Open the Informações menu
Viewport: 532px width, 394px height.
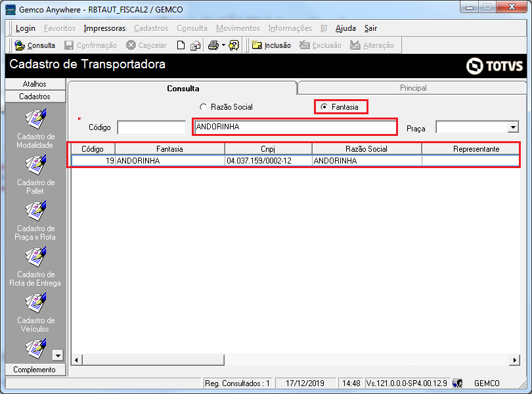[290, 28]
